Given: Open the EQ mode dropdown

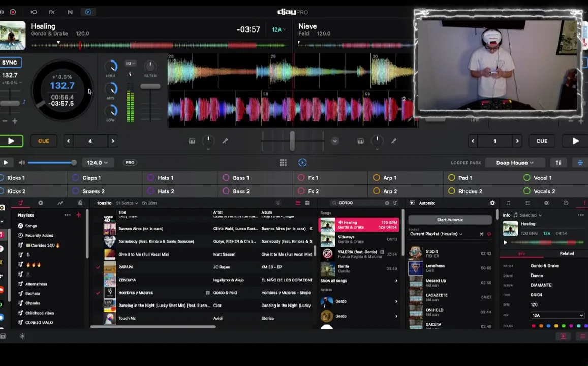Looking at the screenshot, I should [x=131, y=64].
